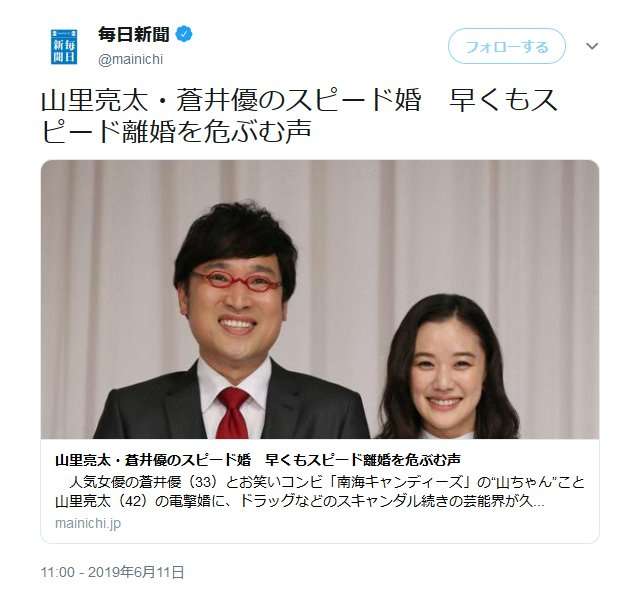Click the フォローする follow button
Screen dimensions: 640x593
[507, 46]
